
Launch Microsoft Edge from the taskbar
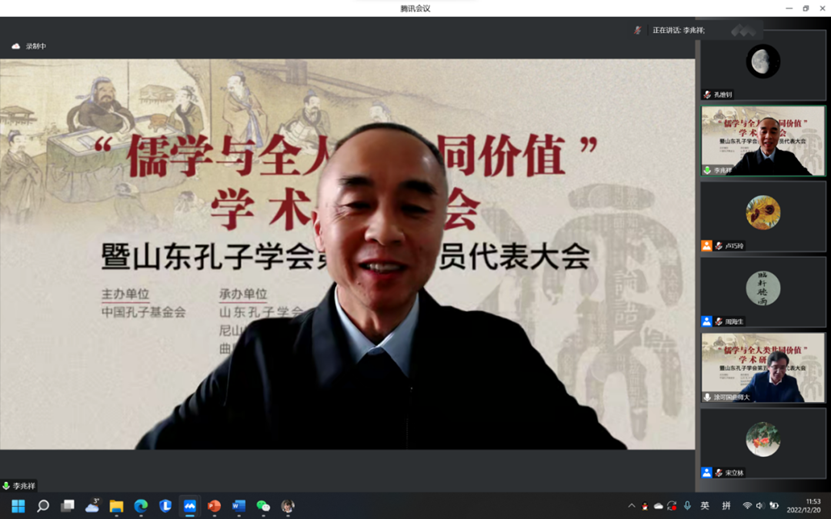point(141,506)
